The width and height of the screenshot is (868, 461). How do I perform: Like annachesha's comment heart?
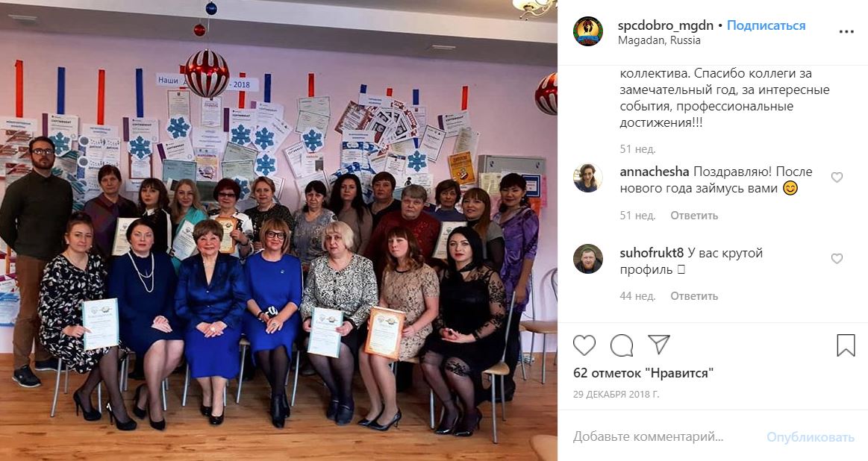[x=837, y=177]
